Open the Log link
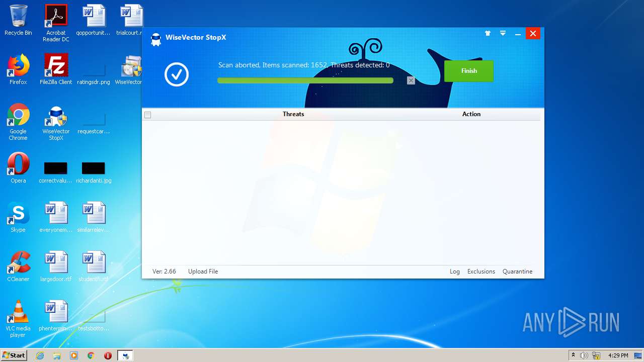This screenshot has width=644, height=362. coord(455,271)
